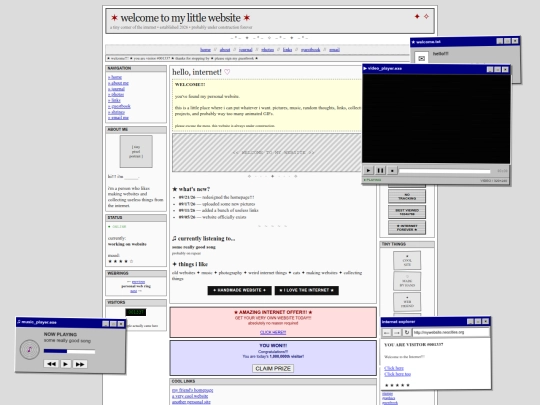Open 'home' in the top nav bar
This screenshot has width=540, height=405.
pos(205,50)
